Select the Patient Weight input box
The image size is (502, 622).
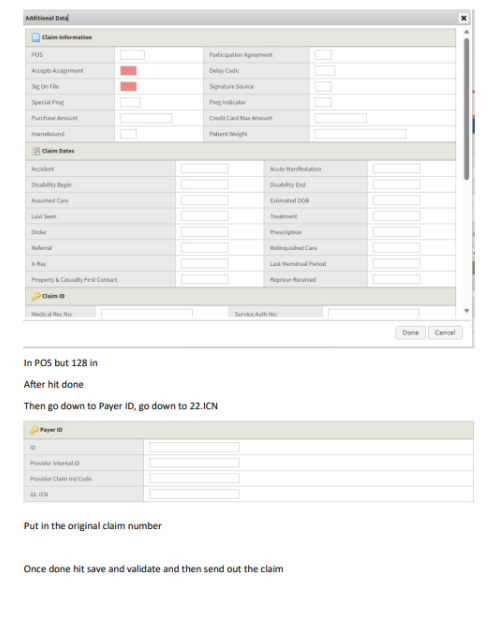click(x=361, y=134)
